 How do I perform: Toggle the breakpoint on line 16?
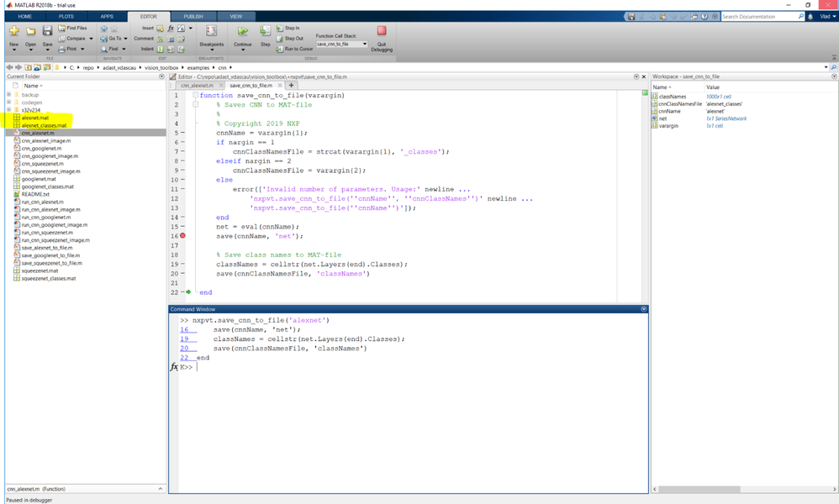[x=182, y=236]
